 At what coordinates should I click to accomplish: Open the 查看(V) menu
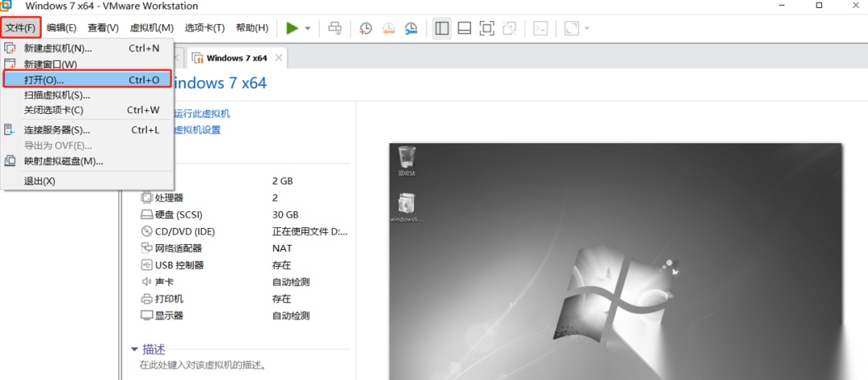tap(103, 27)
